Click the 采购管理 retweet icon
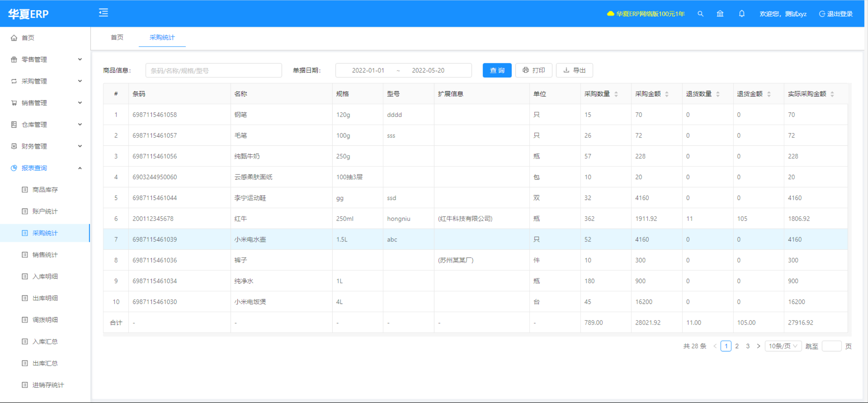 coord(14,81)
